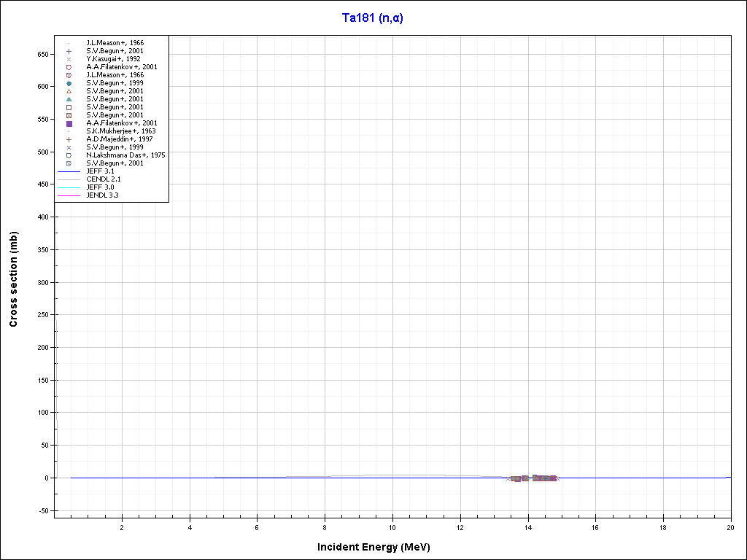The width and height of the screenshot is (747, 560).
Task: Click the data point cluster near 14 MeV
Action: click(533, 478)
